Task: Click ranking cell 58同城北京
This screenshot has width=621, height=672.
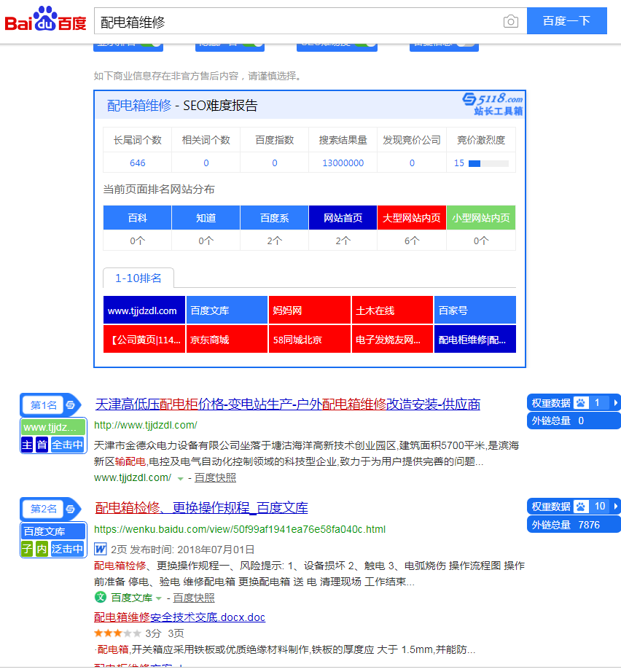Action: coord(310,339)
